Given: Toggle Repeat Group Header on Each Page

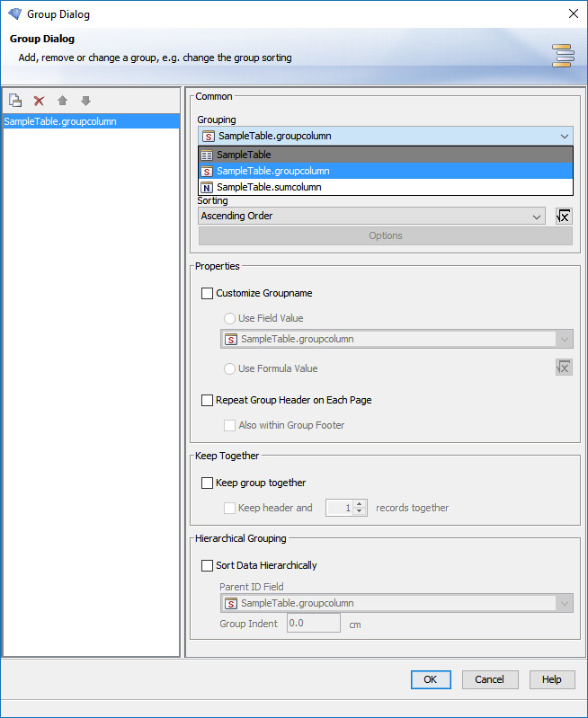Looking at the screenshot, I should click(208, 400).
